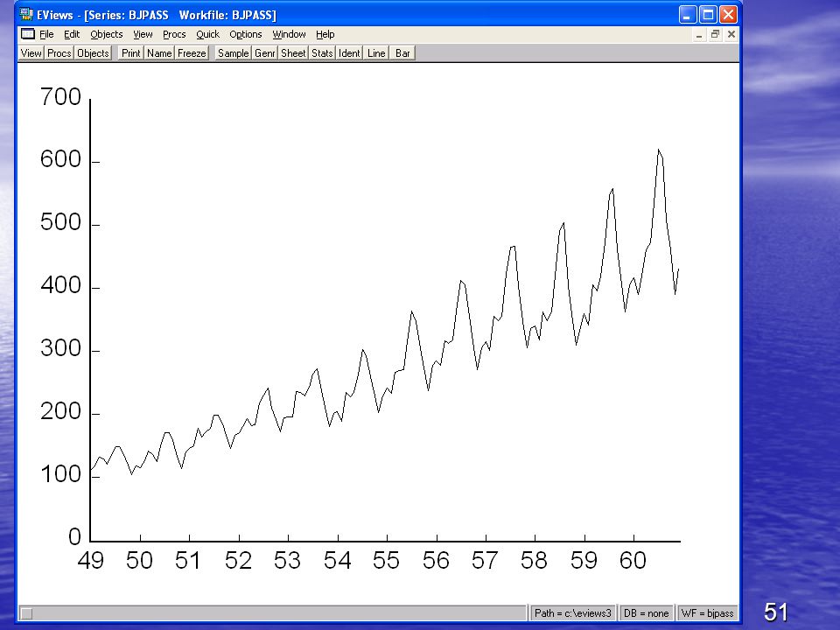The width and height of the screenshot is (840, 630).
Task: Open the View menu in menu bar
Action: tap(143, 34)
